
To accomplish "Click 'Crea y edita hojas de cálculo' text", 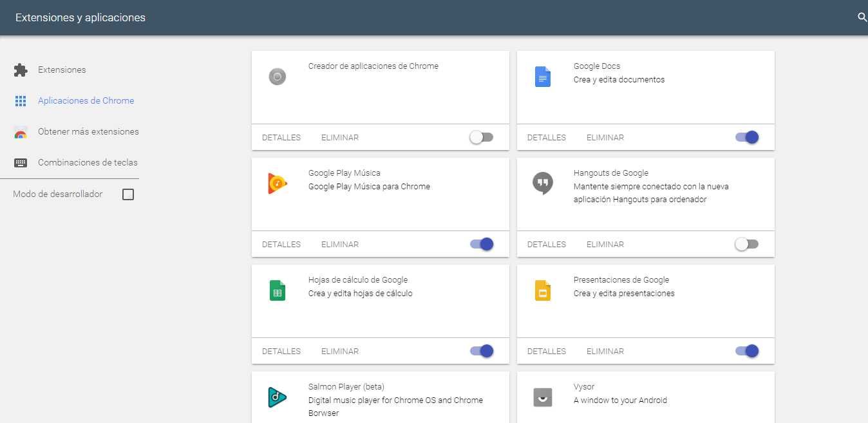I will click(361, 294).
